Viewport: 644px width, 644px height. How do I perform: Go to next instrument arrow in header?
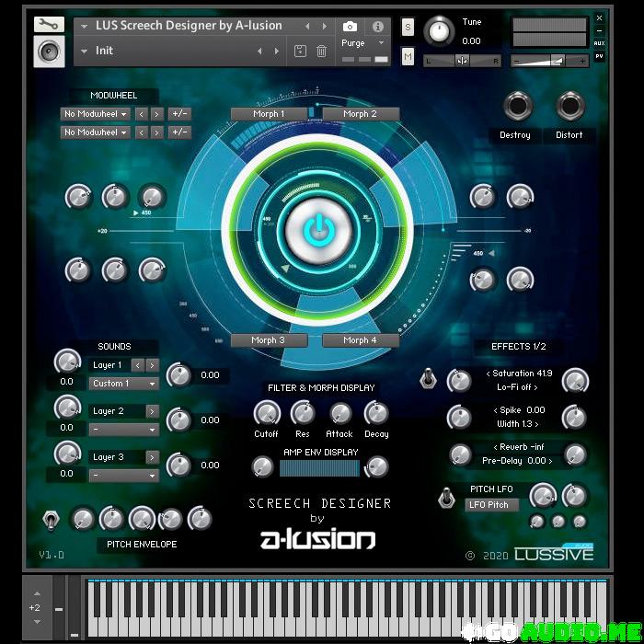(325, 27)
